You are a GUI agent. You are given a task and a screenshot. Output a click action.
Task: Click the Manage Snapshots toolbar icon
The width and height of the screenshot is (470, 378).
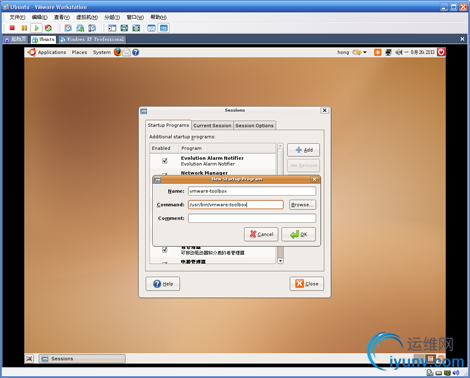tap(92, 28)
